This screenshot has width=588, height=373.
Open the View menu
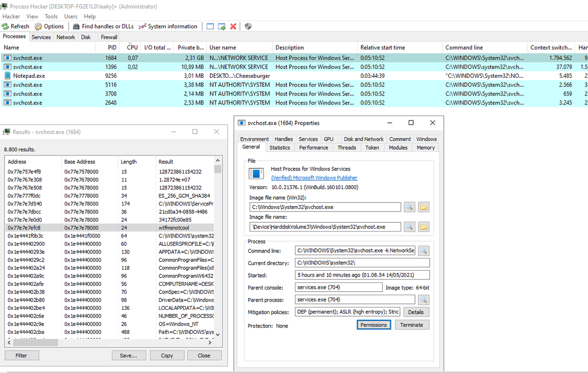(32, 16)
